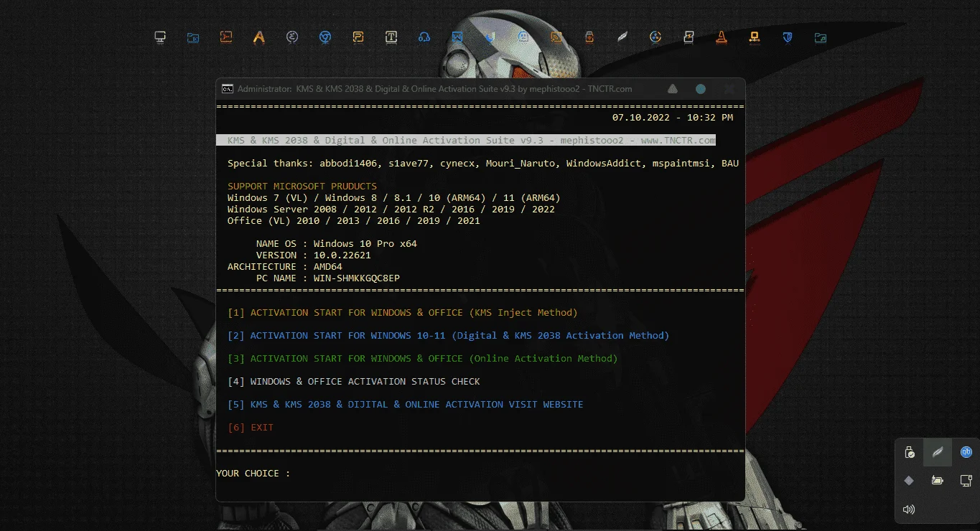Click the Special thanks credits line
The height and width of the screenshot is (531, 980).
(483, 164)
